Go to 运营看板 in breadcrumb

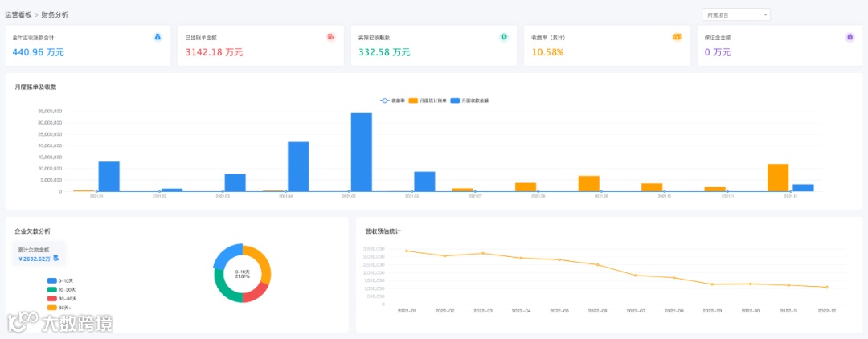click(18, 15)
